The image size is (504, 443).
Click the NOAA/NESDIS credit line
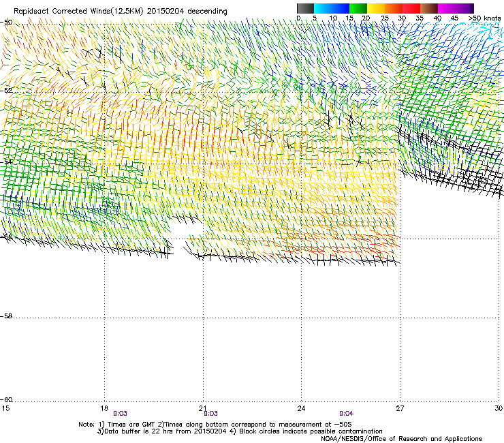[401, 439]
